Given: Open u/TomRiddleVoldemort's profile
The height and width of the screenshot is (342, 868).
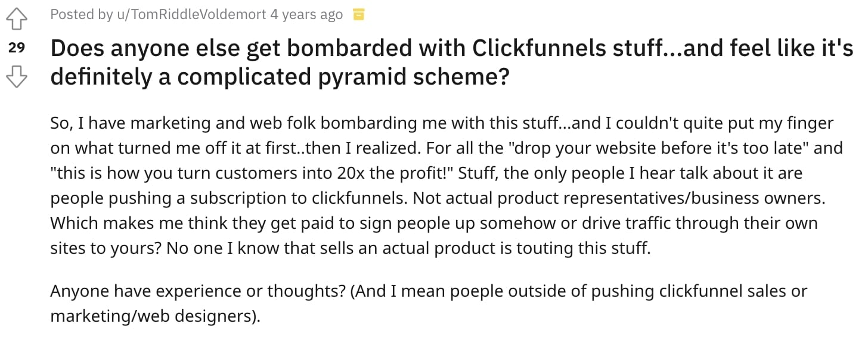Looking at the screenshot, I should tap(191, 14).
